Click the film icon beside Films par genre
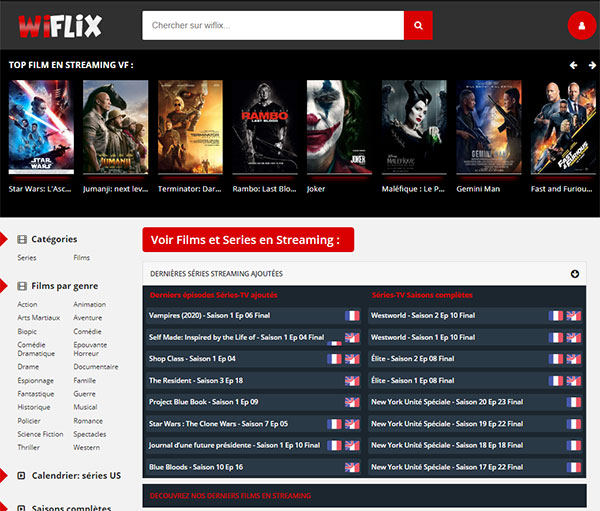The image size is (600, 511). 22,286
